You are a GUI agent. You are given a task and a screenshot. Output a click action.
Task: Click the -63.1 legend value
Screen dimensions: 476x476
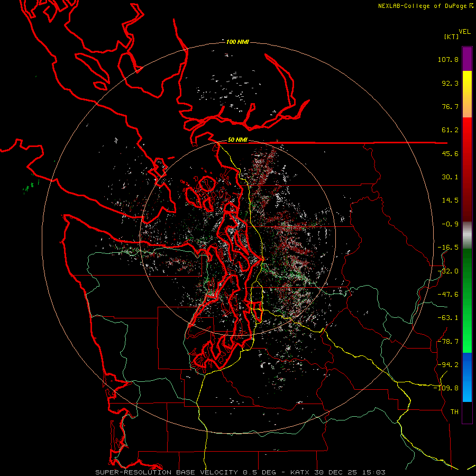[x=448, y=318]
